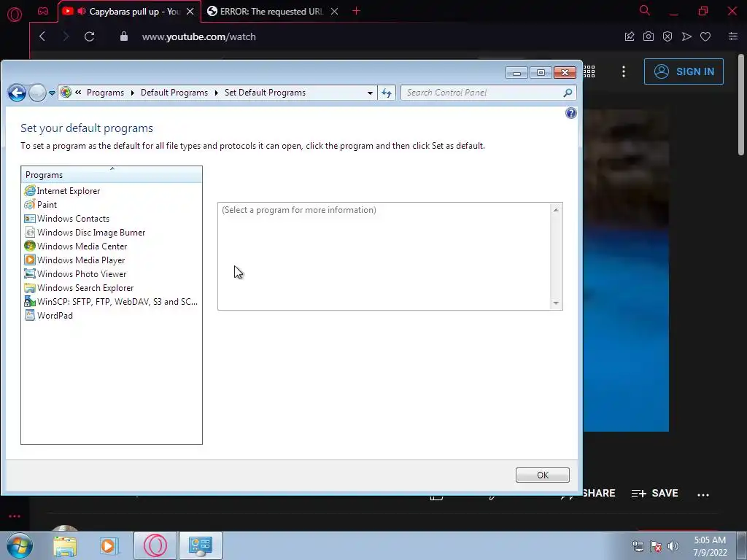Open the ad blocker shield icon

667,36
